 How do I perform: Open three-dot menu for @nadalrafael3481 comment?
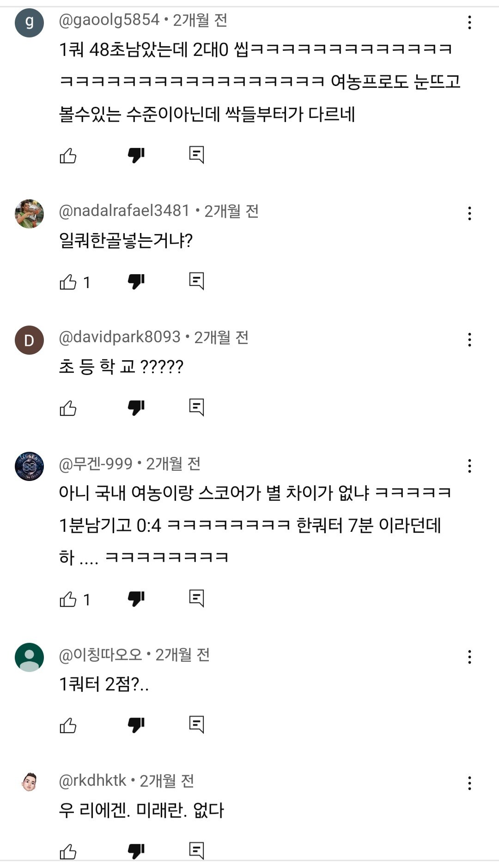[469, 213]
